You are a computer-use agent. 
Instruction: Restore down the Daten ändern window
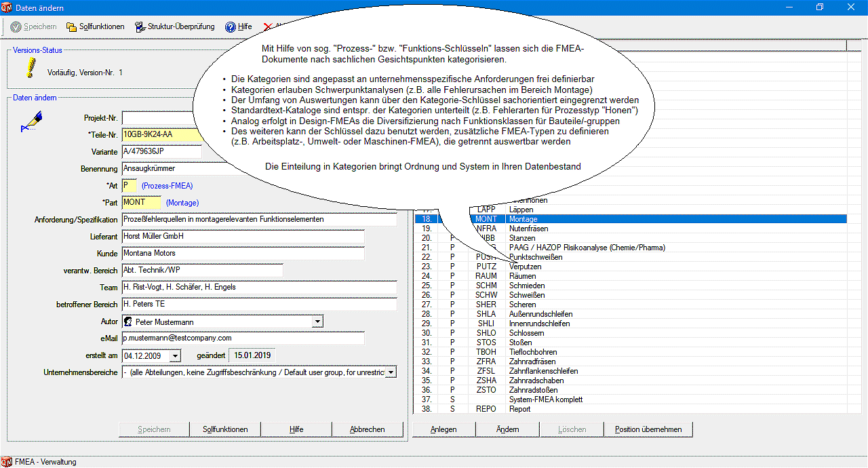(x=820, y=7)
